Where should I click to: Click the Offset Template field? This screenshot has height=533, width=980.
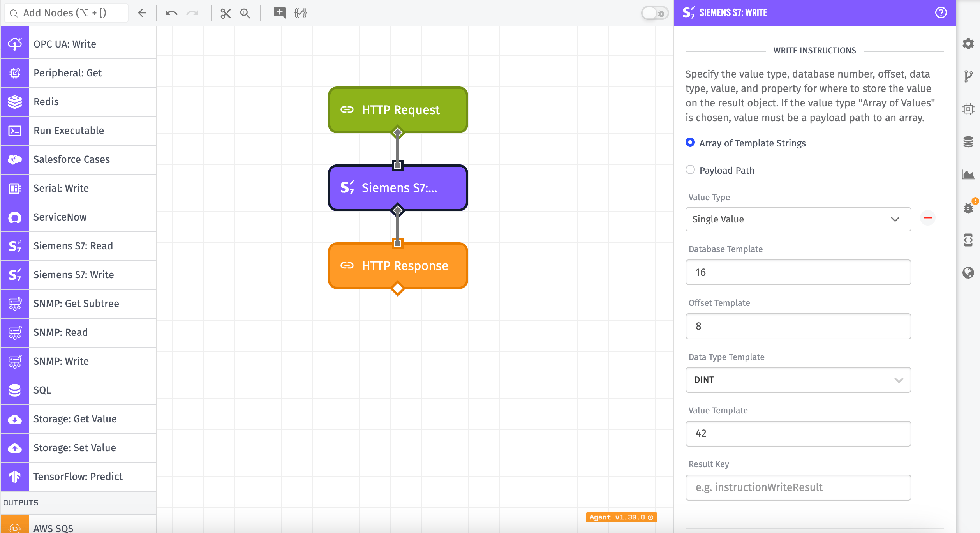click(x=798, y=326)
